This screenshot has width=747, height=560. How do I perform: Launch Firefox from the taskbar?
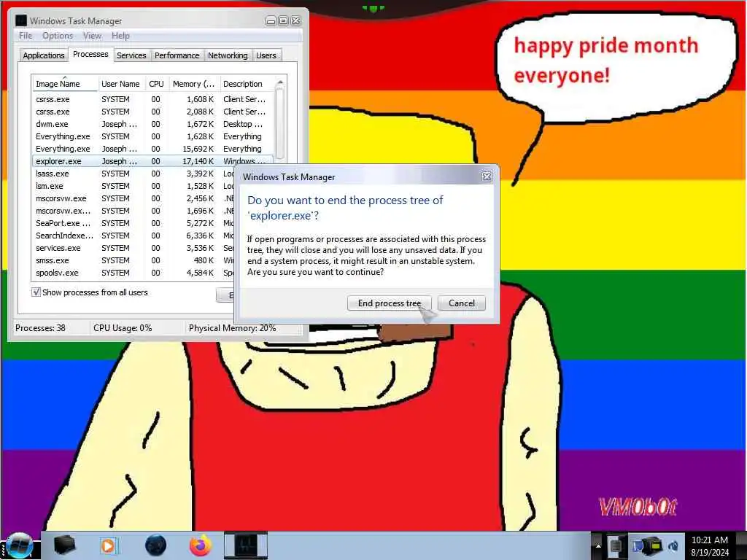point(201,545)
